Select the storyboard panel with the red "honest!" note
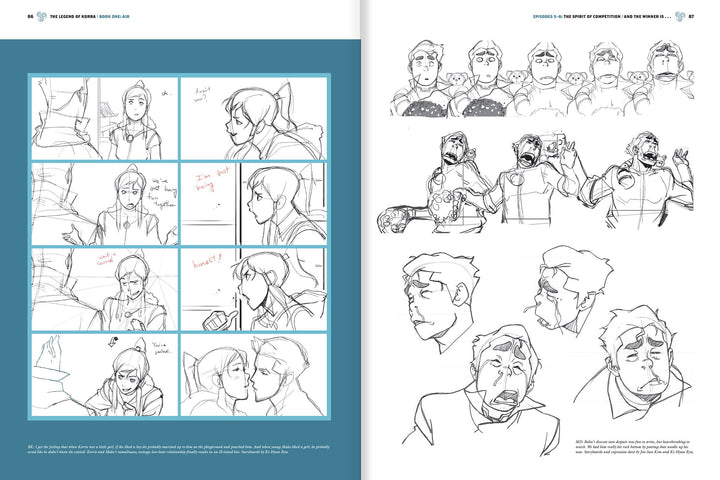This screenshot has width=720, height=480. tap(253, 289)
